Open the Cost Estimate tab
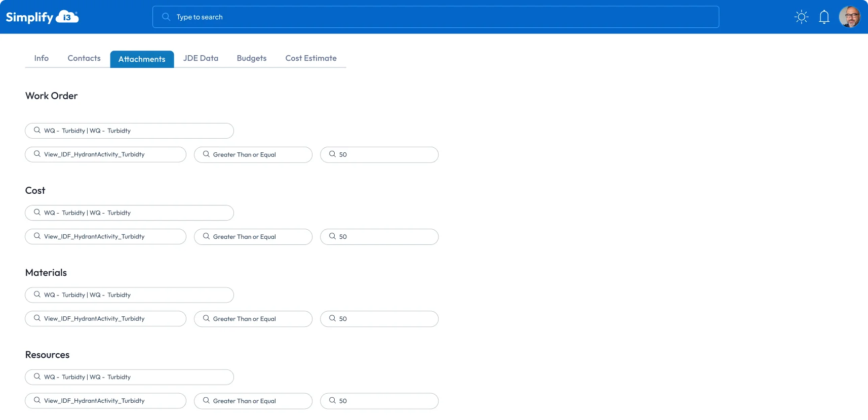 (x=311, y=58)
